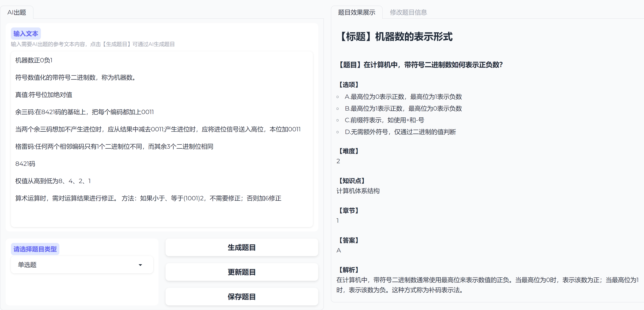Viewport: 644px width, 310px height.
Task: Click the line starting 算术运算时，需对运算结果进行修正
Action: 148,198
